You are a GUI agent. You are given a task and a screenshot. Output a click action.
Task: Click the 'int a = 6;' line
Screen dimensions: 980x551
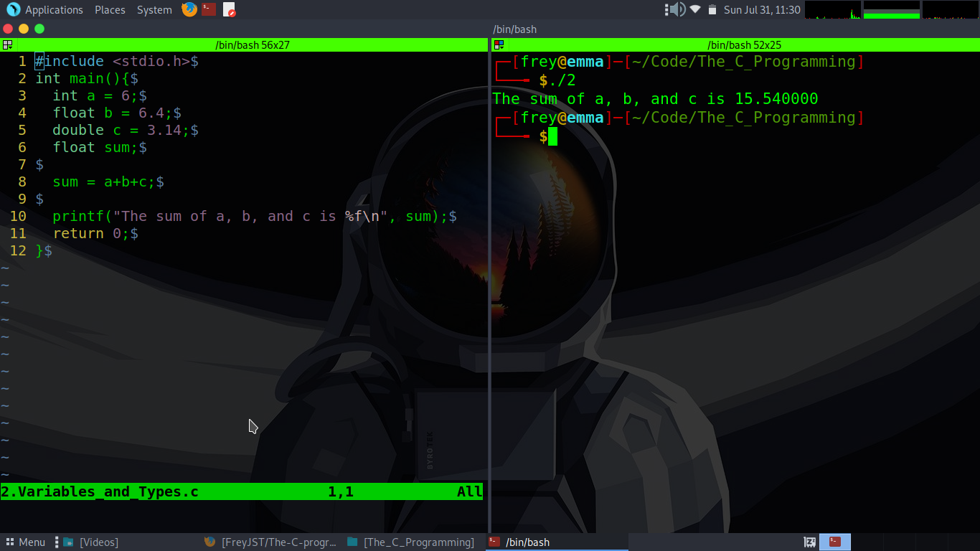[100, 96]
